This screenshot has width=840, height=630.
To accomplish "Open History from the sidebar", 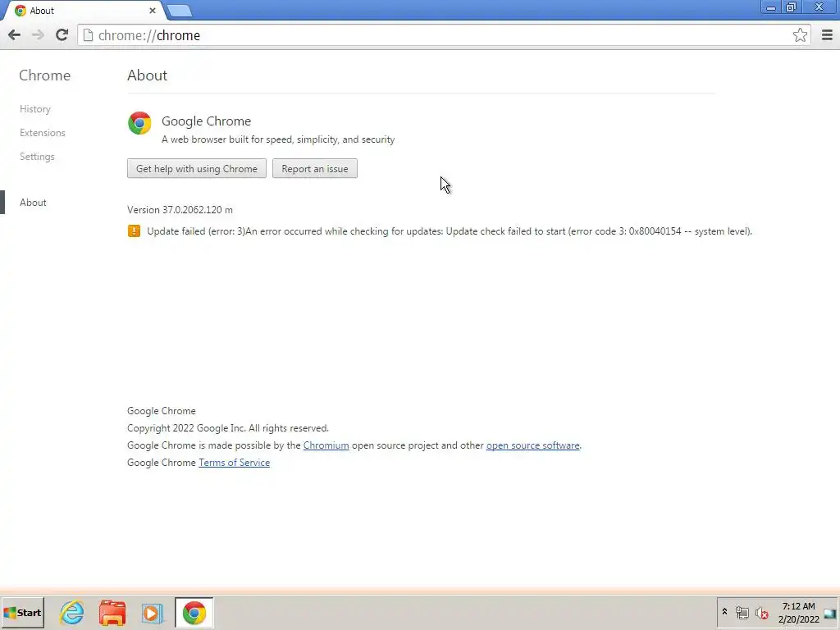I will click(34, 109).
